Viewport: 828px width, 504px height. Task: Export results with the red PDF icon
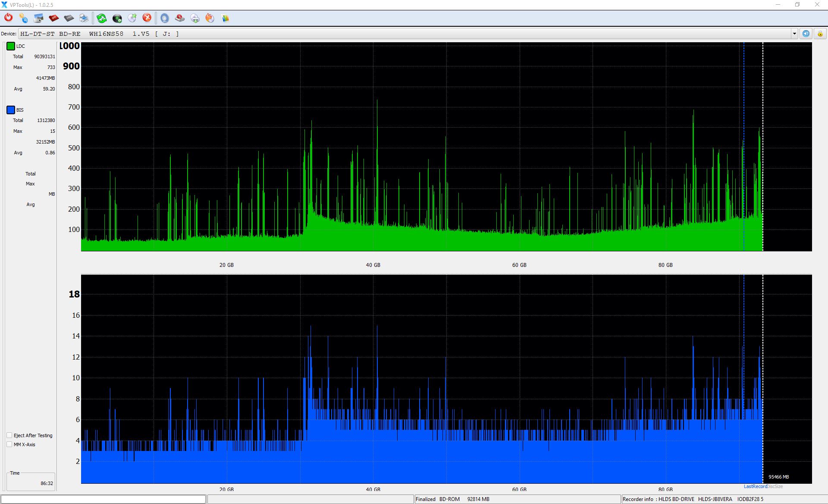coord(53,18)
